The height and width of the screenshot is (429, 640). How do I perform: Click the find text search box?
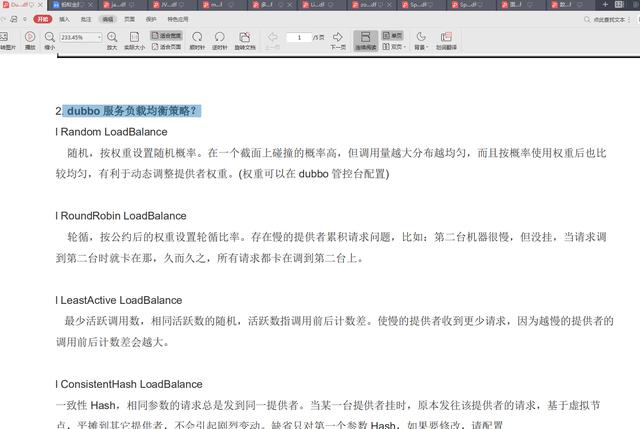point(608,19)
